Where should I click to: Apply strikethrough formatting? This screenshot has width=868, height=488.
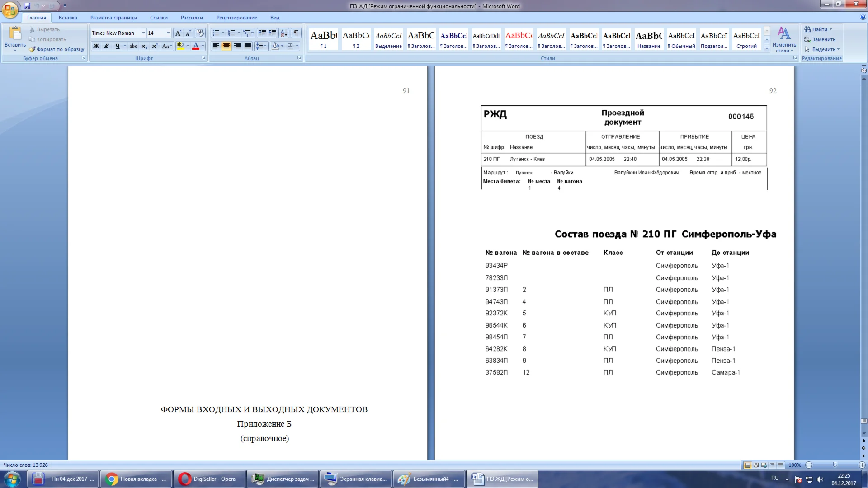[133, 46]
